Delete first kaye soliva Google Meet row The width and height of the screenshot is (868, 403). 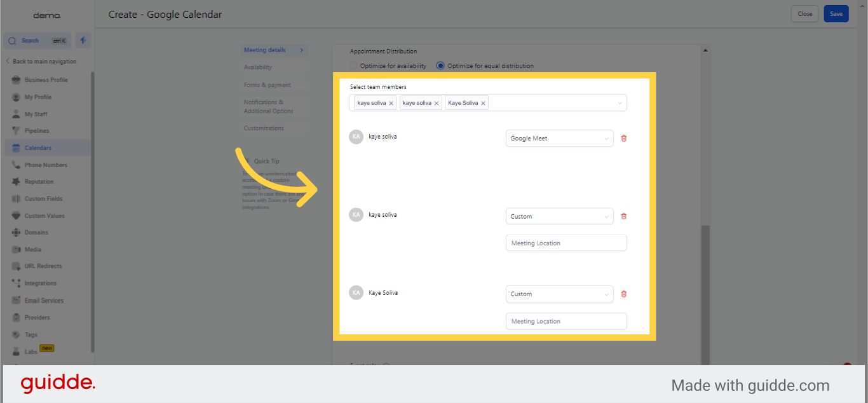[x=623, y=139]
